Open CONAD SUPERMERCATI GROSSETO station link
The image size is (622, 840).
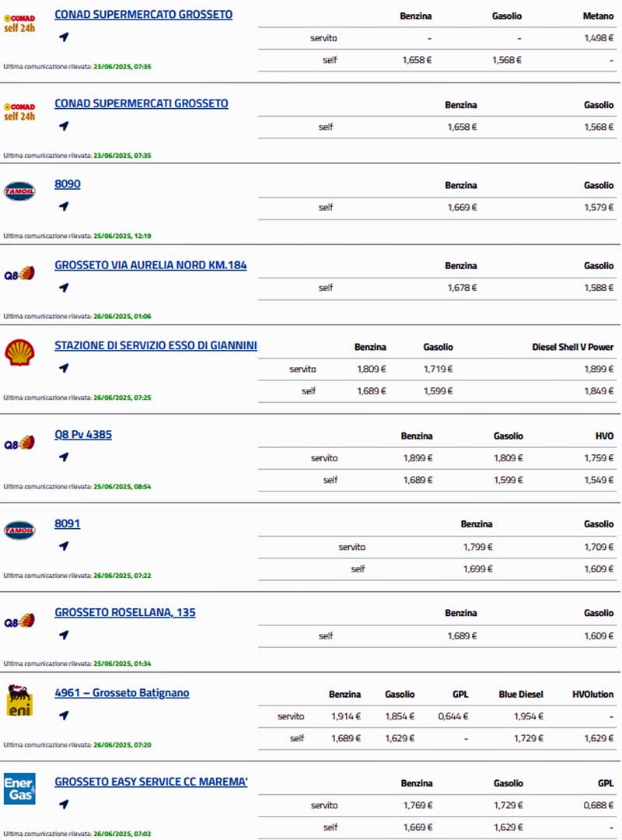[x=142, y=103]
